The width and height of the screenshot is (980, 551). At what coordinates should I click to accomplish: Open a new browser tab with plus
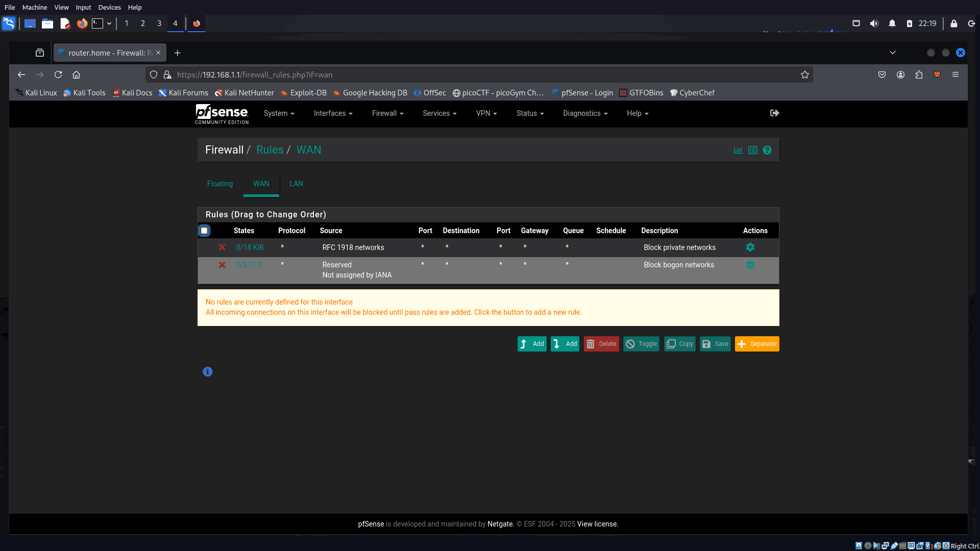(x=178, y=53)
